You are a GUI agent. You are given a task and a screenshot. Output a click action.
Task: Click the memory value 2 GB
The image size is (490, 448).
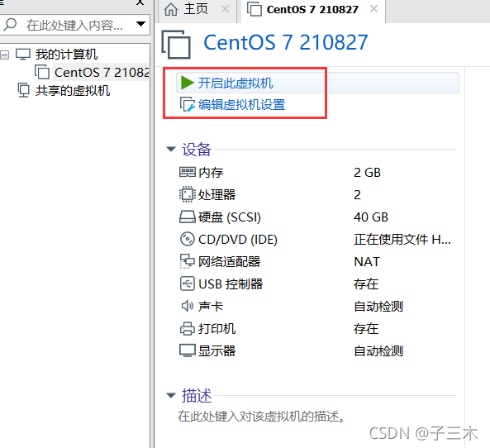pos(367,173)
